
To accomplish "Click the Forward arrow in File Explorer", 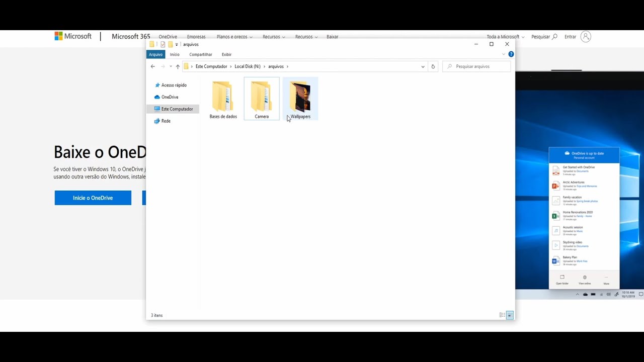I will [x=163, y=66].
